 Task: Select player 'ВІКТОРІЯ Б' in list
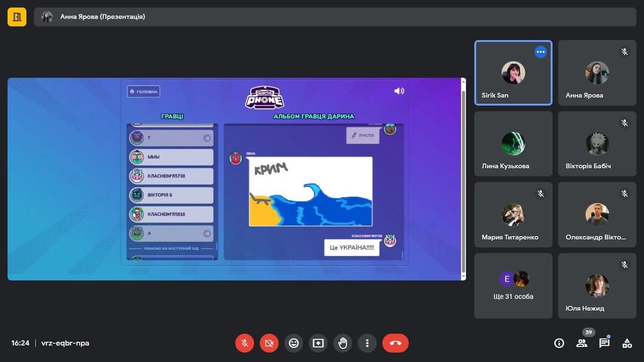pos(171,195)
